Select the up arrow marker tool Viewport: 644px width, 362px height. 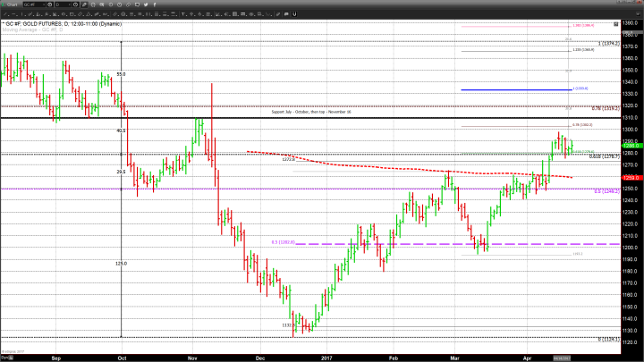pos(191,14)
